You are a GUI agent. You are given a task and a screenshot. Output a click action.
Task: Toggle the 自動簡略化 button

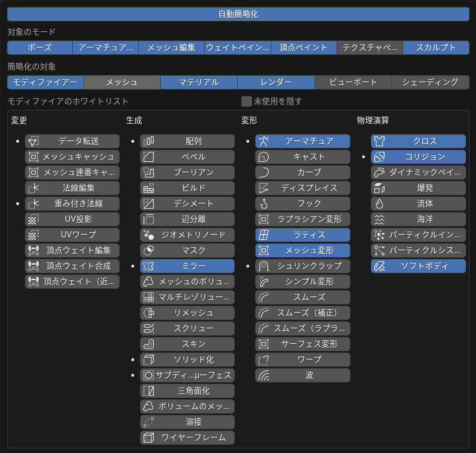pyautogui.click(x=238, y=14)
